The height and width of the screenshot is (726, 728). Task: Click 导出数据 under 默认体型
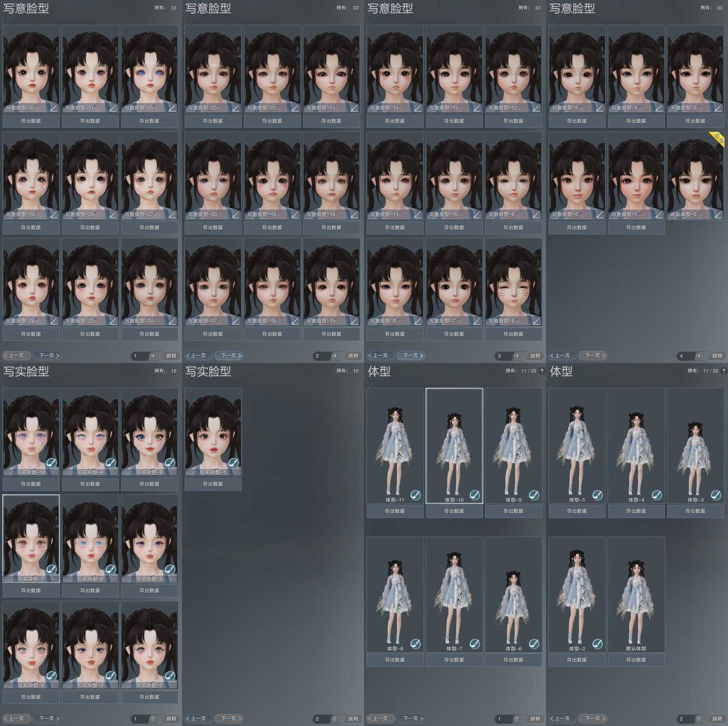[636, 660]
